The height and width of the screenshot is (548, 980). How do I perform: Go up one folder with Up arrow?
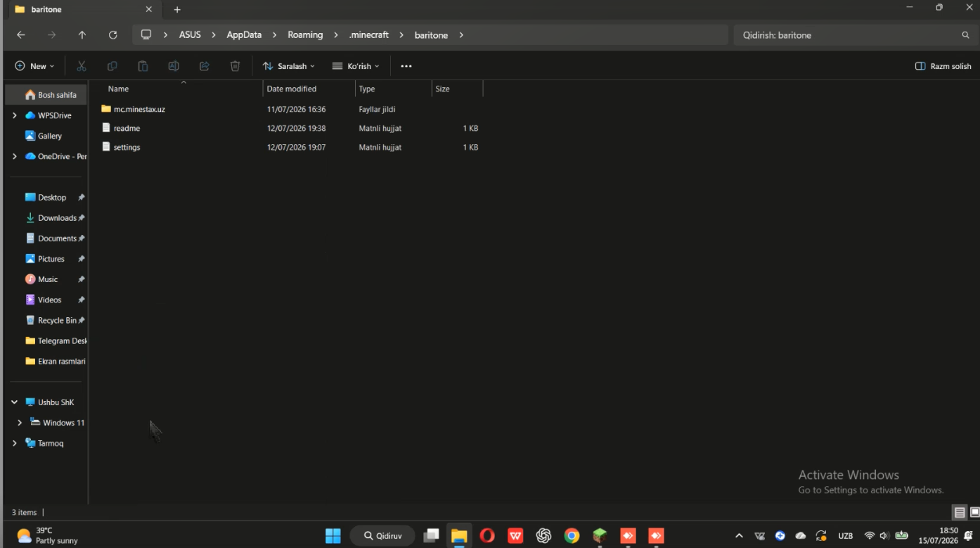pyautogui.click(x=82, y=35)
